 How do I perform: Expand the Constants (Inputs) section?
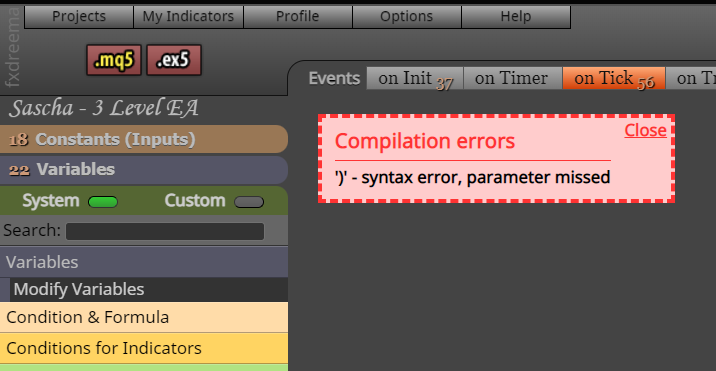coord(144,139)
